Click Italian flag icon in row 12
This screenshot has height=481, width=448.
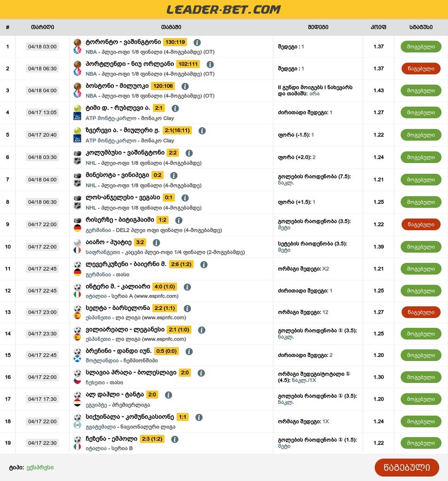point(78,294)
